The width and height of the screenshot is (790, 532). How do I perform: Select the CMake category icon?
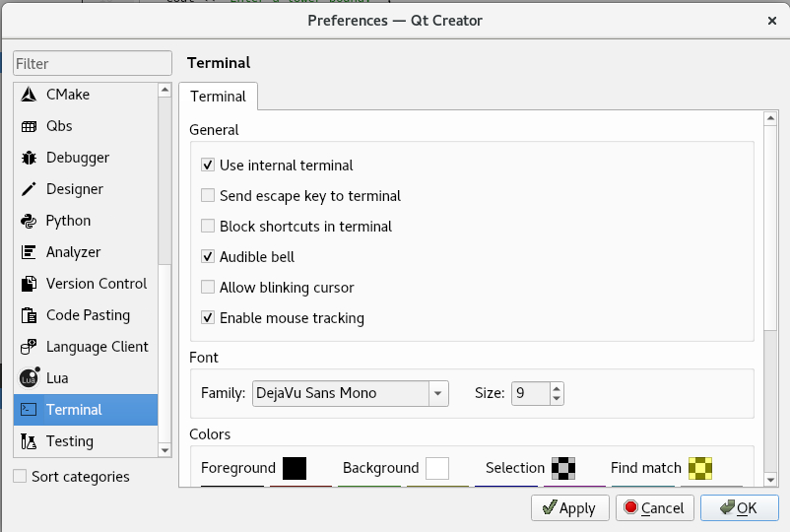click(x=29, y=95)
